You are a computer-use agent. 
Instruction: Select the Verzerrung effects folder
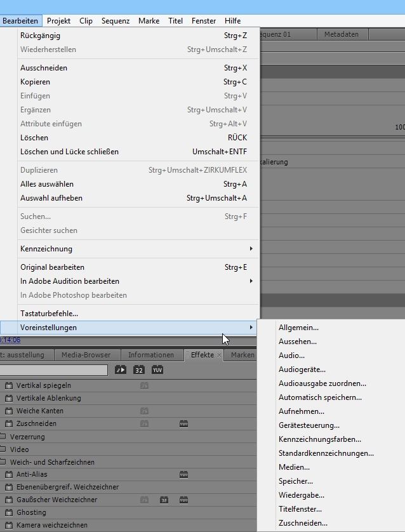click(27, 437)
